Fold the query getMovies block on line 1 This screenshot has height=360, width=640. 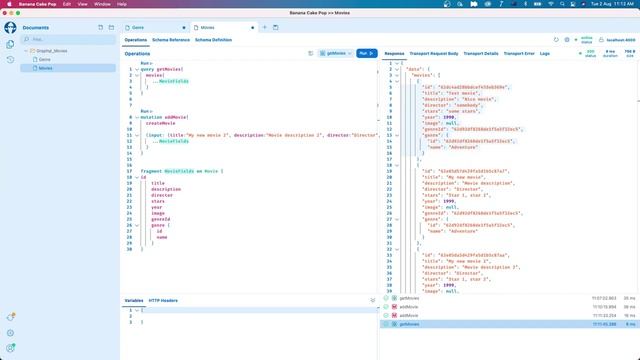pos(137,69)
